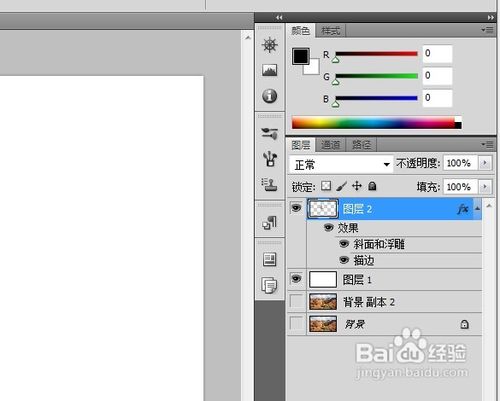Click the 不透明度 100% field
Viewport: 500px width, 401px height.
(x=460, y=163)
